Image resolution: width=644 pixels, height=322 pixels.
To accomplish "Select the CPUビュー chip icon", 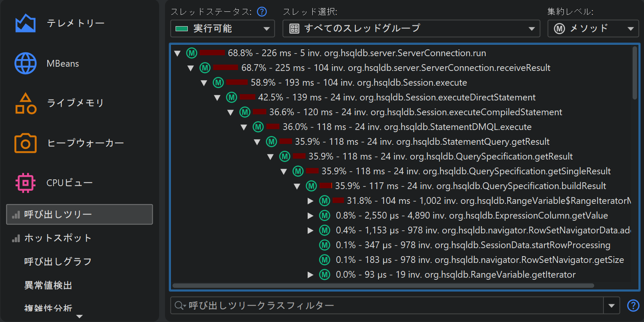I will [x=25, y=183].
